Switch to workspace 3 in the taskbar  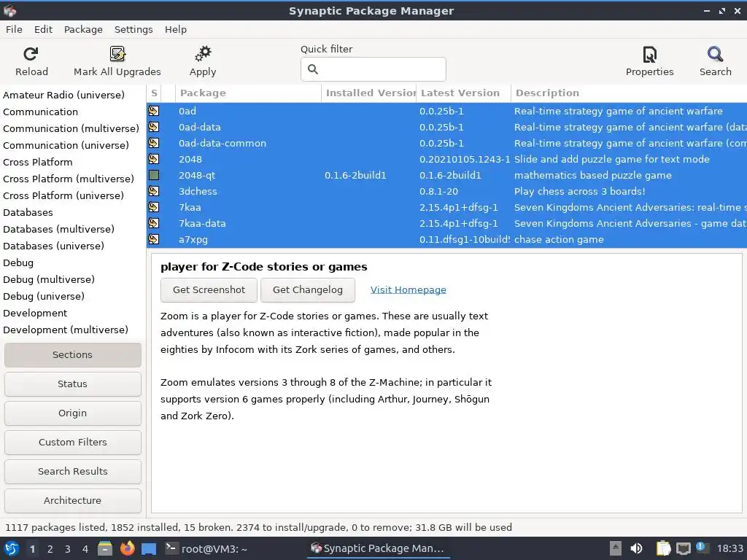pos(68,549)
